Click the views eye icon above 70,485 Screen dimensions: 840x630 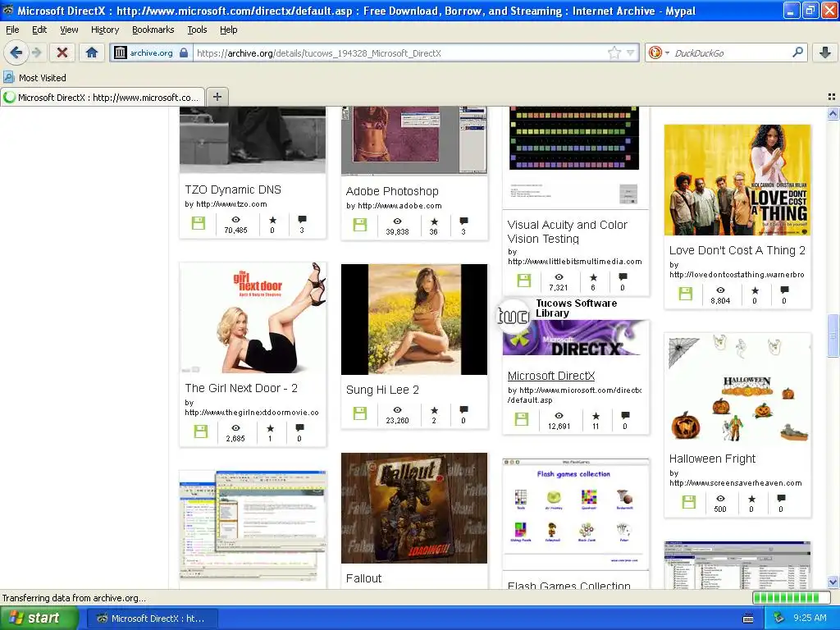(235, 220)
